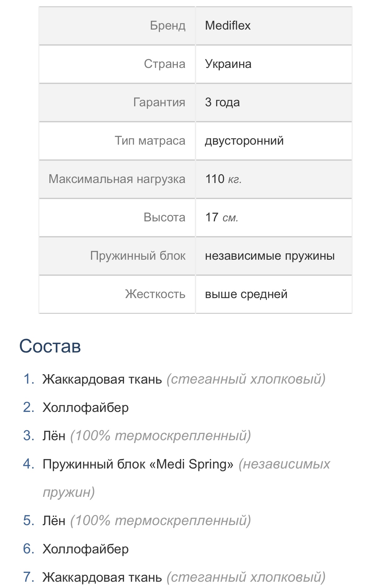Viewport: 391px width, 588px height.
Task: Select third item Лён термоскрепленный
Action: click(x=147, y=436)
